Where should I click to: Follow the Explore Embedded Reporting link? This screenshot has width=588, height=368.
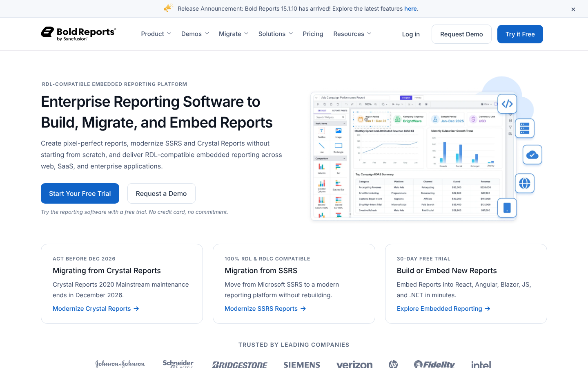pyautogui.click(x=443, y=309)
